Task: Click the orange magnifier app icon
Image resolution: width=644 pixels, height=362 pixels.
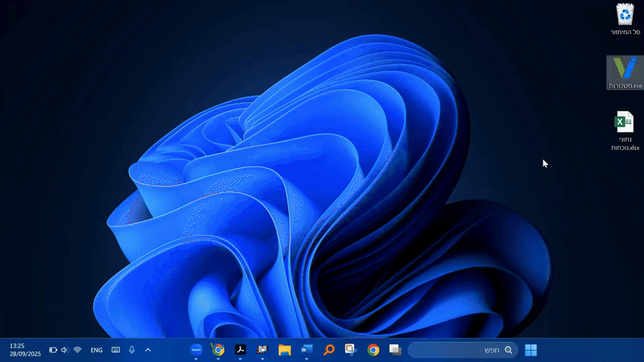Action: [x=328, y=350]
